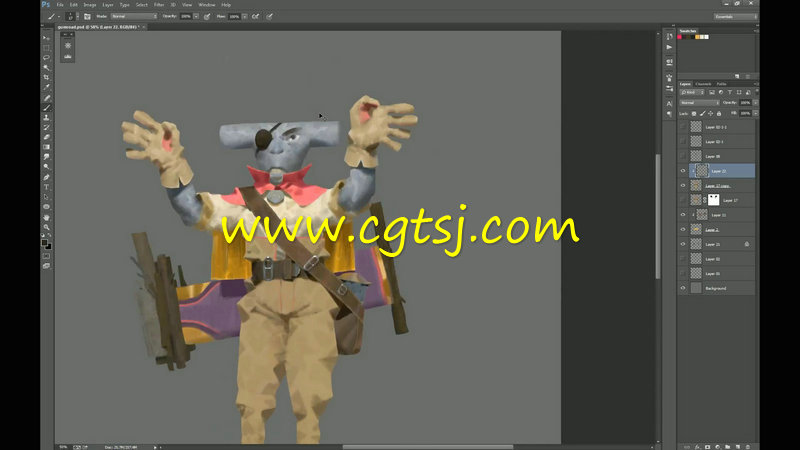Lock all padlock icon in Layers
The height and width of the screenshot is (450, 800).
719,113
